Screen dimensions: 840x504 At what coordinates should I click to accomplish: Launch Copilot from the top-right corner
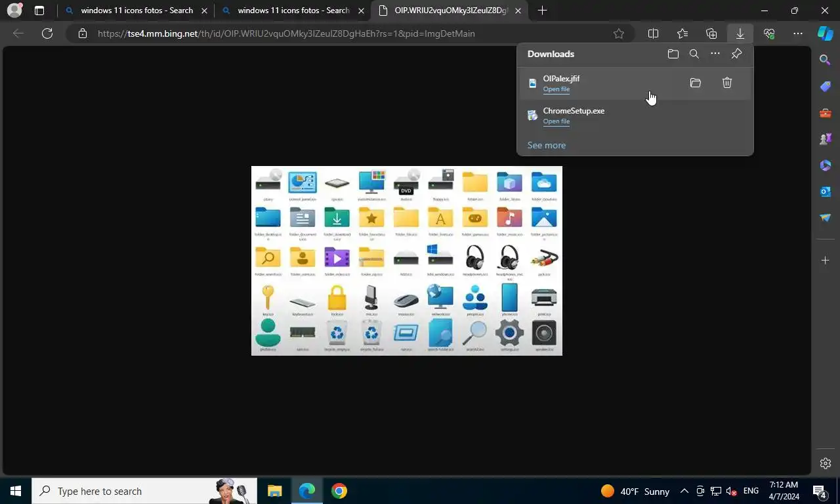[x=826, y=33]
